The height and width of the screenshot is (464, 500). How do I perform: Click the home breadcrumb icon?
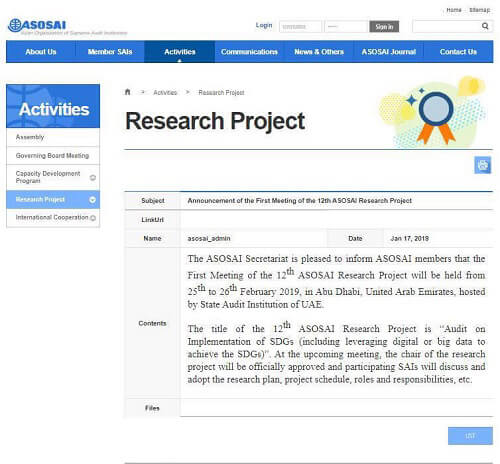coord(127,92)
